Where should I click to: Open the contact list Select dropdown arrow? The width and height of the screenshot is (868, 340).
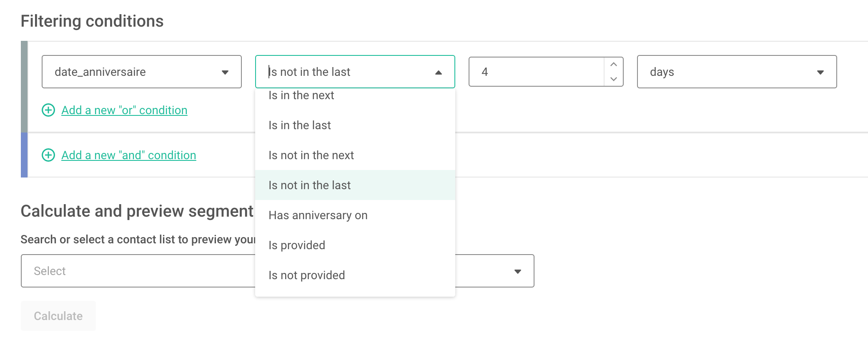point(518,272)
